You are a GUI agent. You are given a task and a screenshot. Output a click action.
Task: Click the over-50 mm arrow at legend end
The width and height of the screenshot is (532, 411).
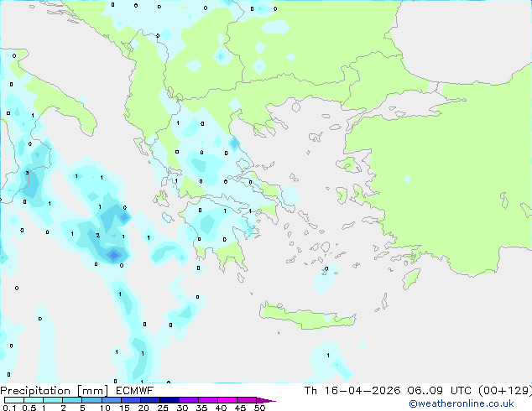[266, 400]
